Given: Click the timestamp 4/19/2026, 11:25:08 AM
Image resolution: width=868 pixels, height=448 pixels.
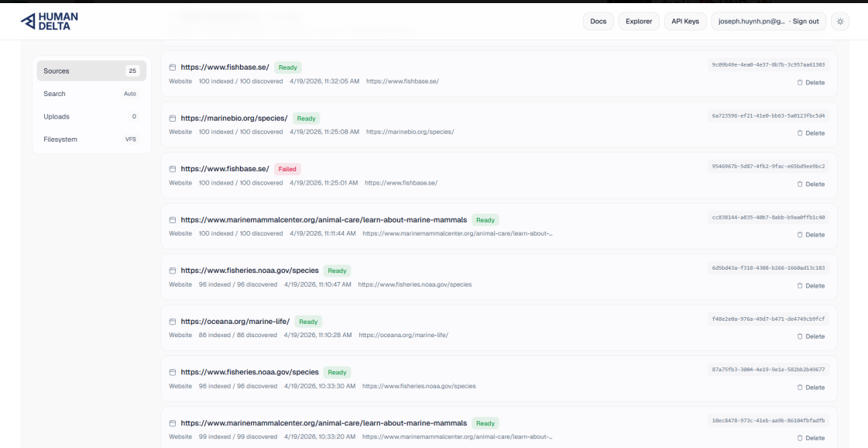Looking at the screenshot, I should pyautogui.click(x=324, y=132).
